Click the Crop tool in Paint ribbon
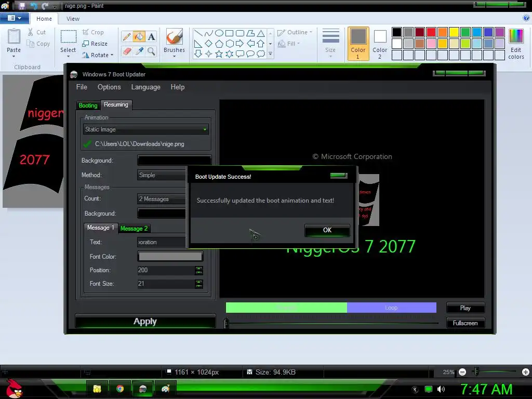 coord(93,32)
